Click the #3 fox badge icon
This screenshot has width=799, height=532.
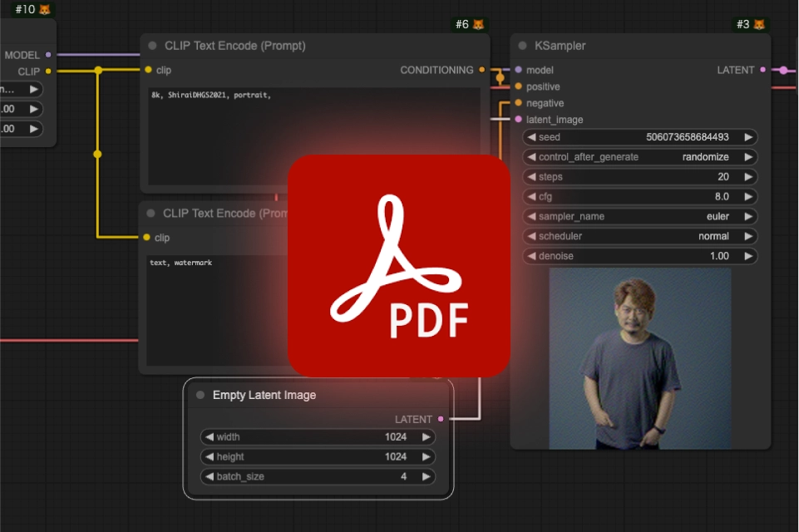point(759,24)
